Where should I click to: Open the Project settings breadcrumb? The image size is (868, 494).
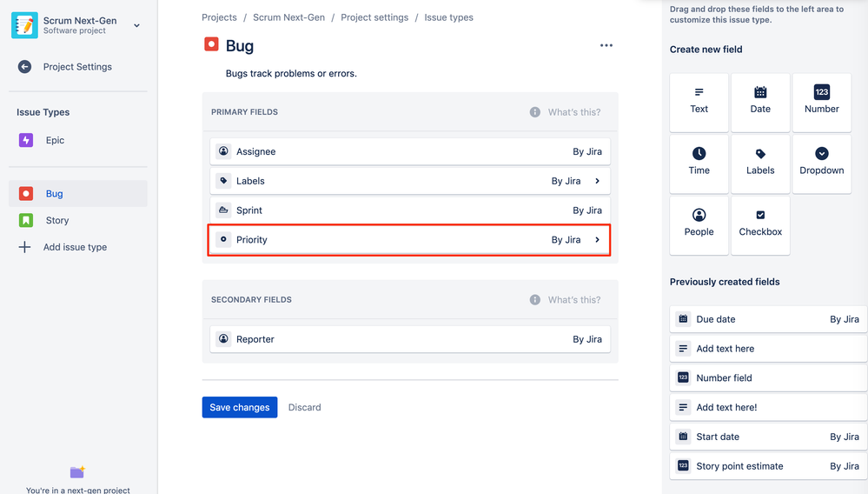click(374, 17)
